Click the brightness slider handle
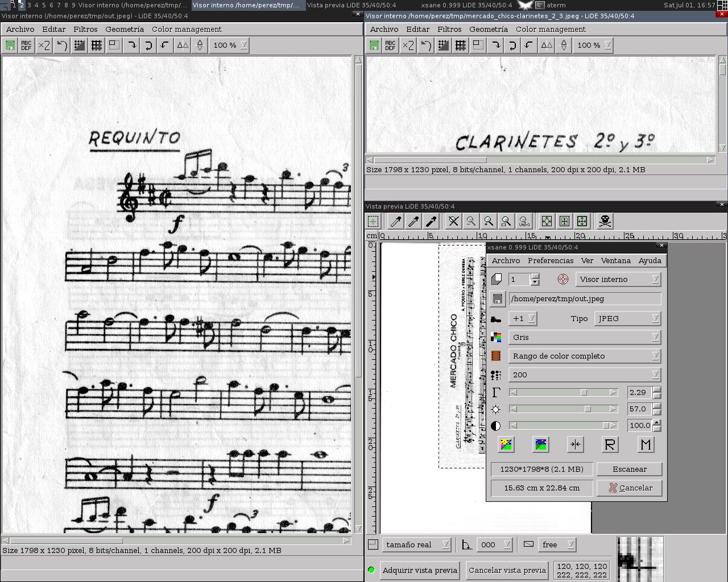The image size is (728, 582). pos(588,409)
